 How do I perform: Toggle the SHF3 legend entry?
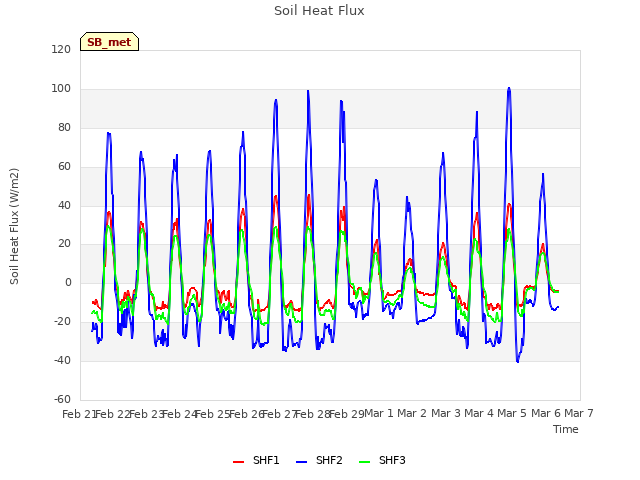tap(382, 461)
